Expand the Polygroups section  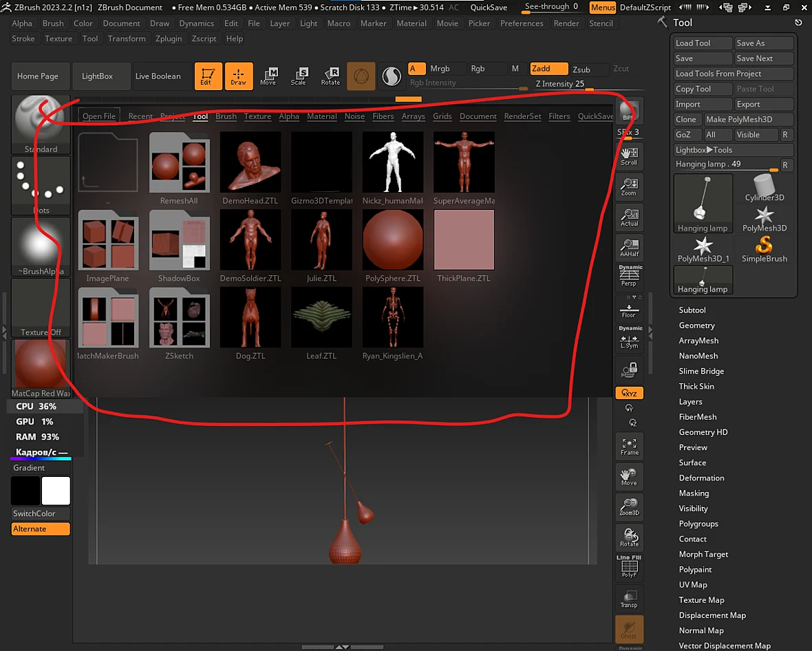click(698, 524)
